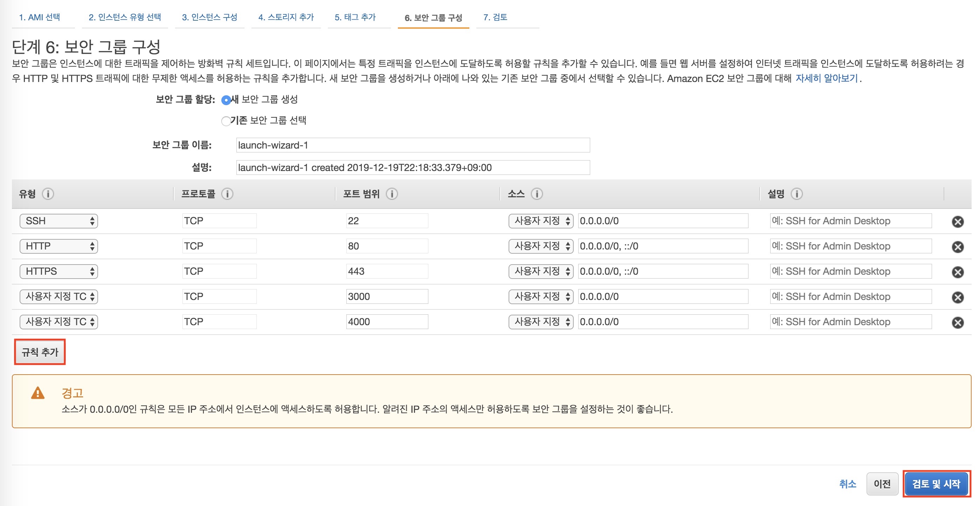Click port range field showing 443
Viewport: 980px width, 506px height.
tap(387, 271)
